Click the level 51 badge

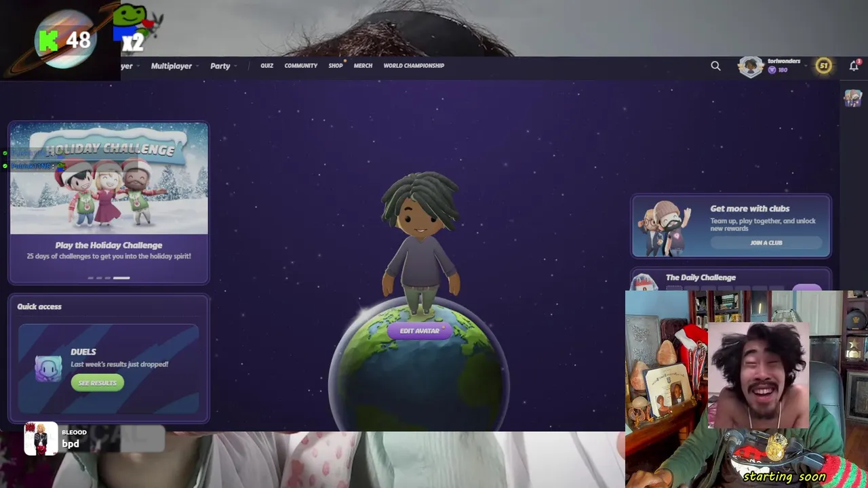(823, 66)
